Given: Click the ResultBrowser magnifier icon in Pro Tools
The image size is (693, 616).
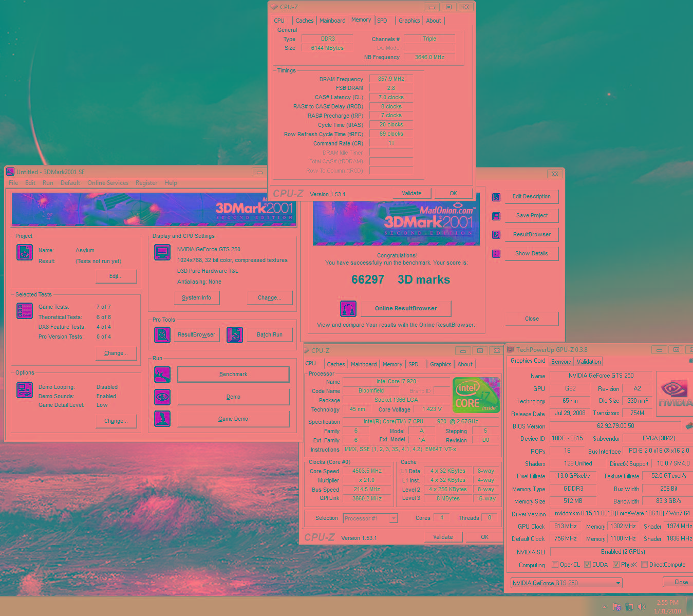Looking at the screenshot, I should pyautogui.click(x=162, y=335).
